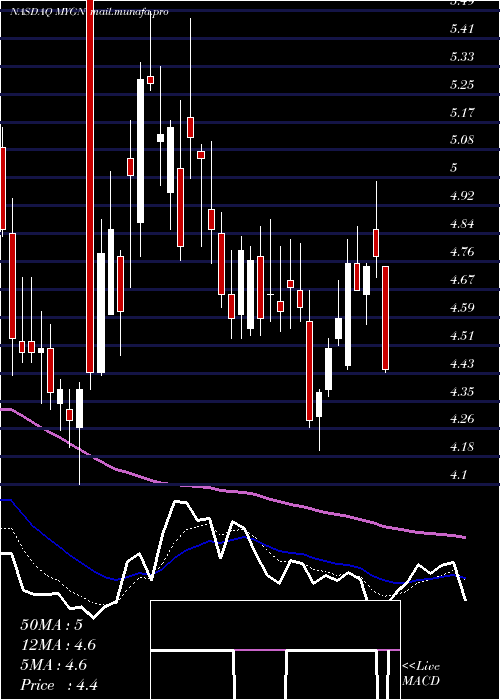The width and height of the screenshot is (500, 700).
Task: Click the 12MA : 4.6 indicator text
Action: click(58, 645)
